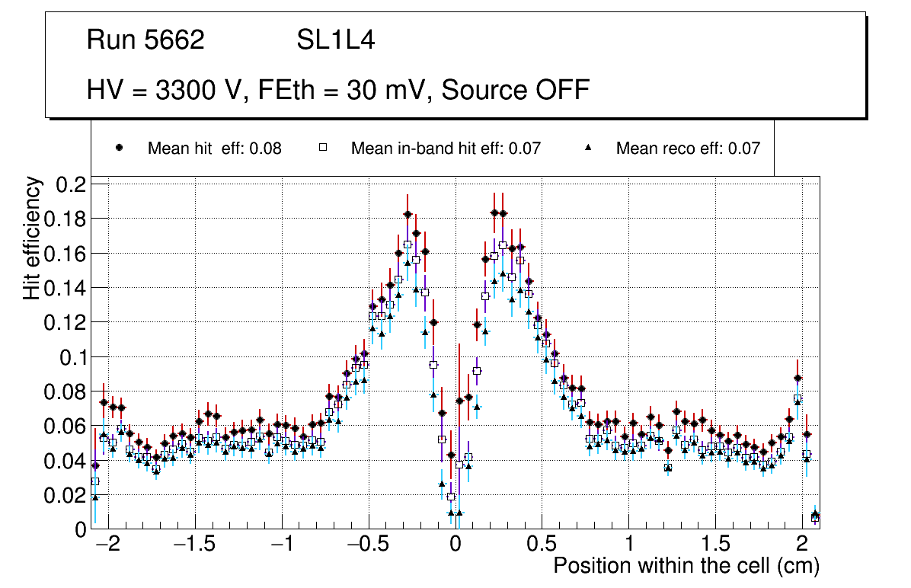Screen dimensions: 911x588
Task: Click the −0.5 tick label on x-axis
Action: point(367,545)
